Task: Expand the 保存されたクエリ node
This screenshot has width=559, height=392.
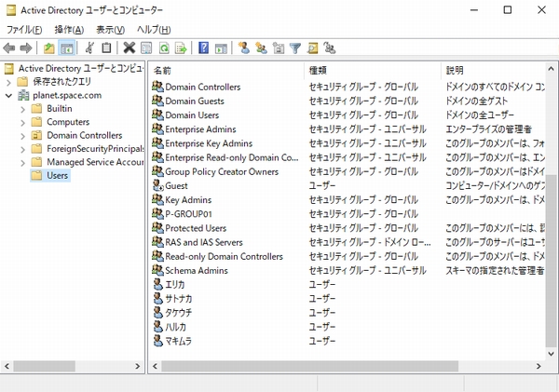Action: (x=9, y=82)
